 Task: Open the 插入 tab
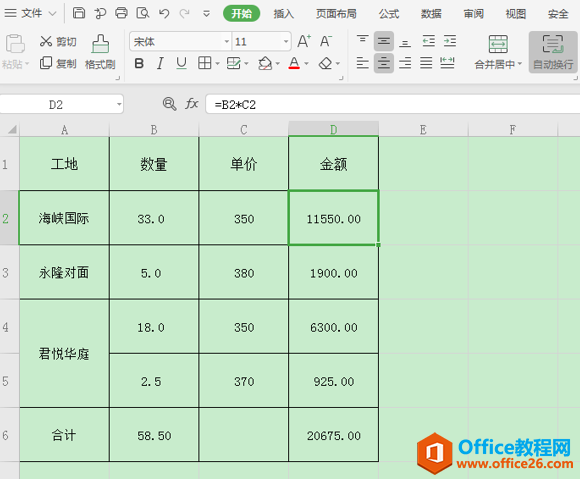[x=283, y=14]
